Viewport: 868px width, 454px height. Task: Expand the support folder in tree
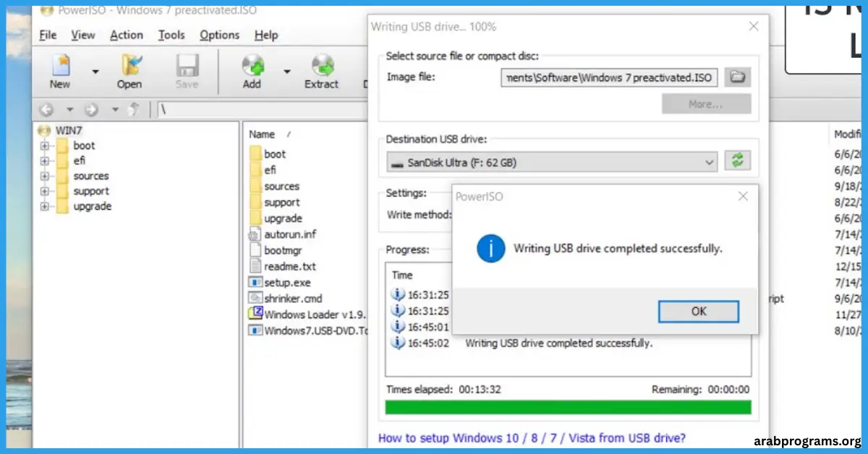[45, 191]
